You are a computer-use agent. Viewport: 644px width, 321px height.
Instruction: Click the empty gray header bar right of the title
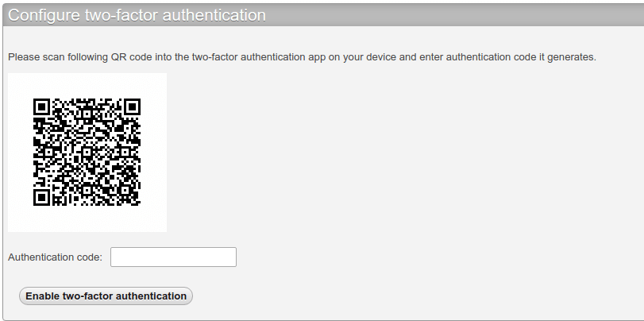[x=453, y=15]
